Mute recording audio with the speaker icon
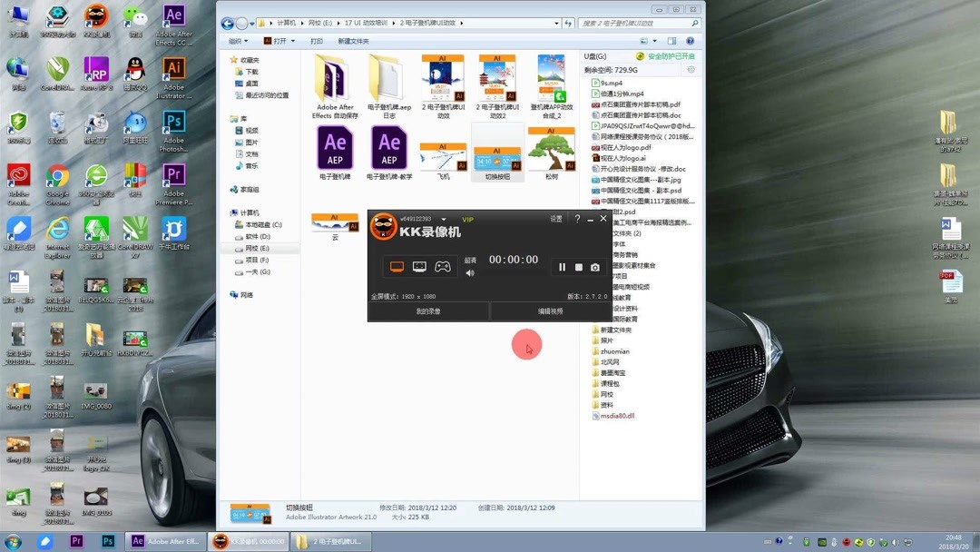The image size is (980, 552). (469, 272)
